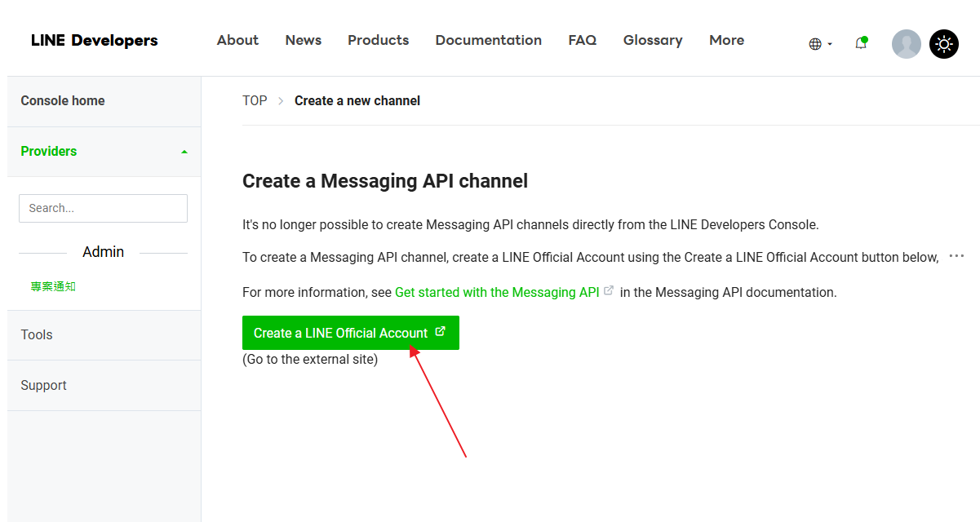The height and width of the screenshot is (522, 980).
Task: Click Create a LINE Official Account button
Action: 351,333
